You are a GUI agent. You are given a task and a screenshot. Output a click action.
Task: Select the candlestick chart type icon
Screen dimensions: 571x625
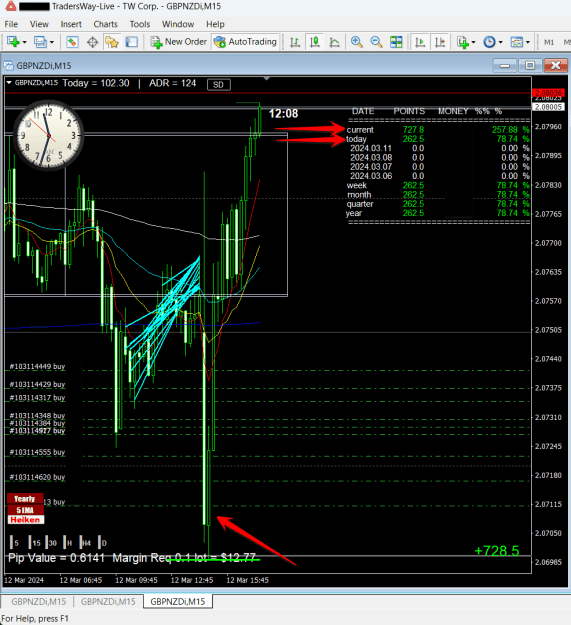[315, 42]
